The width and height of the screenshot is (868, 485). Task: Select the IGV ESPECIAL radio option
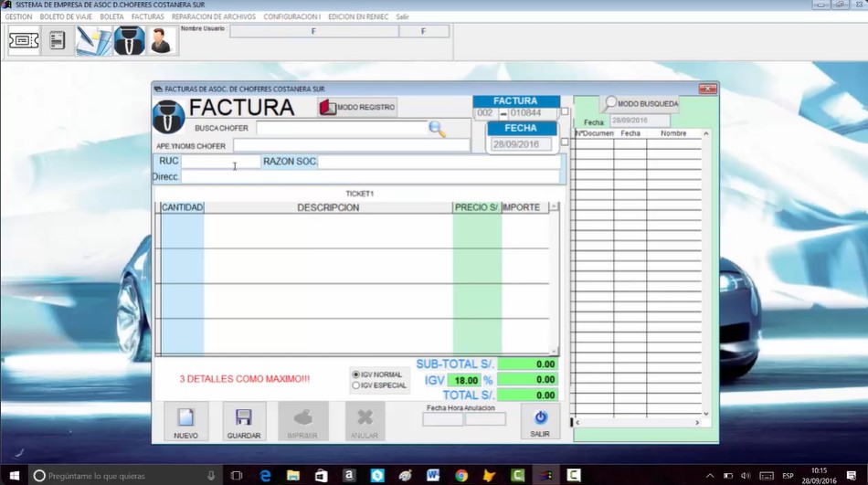(356, 385)
